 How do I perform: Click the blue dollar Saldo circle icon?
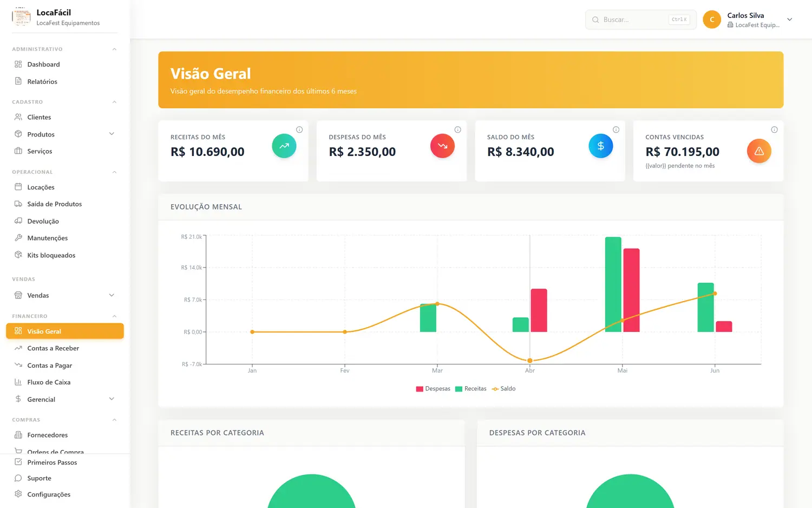(x=601, y=146)
